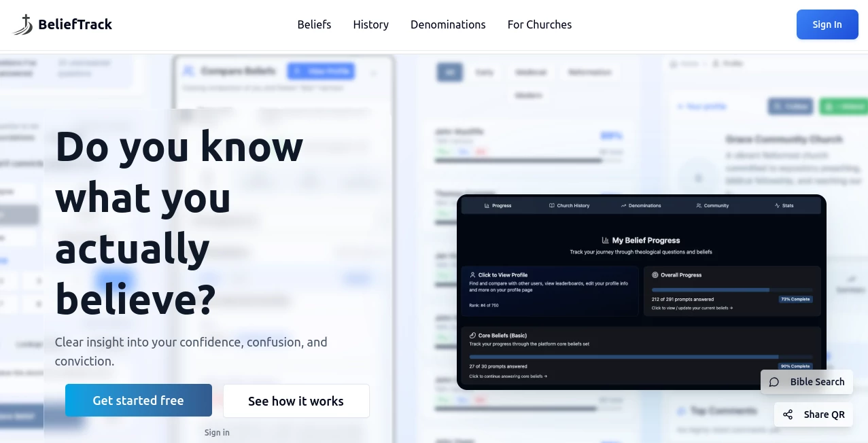This screenshot has height=443, width=868.
Task: Click the blue Sign In button
Action: [x=827, y=24]
